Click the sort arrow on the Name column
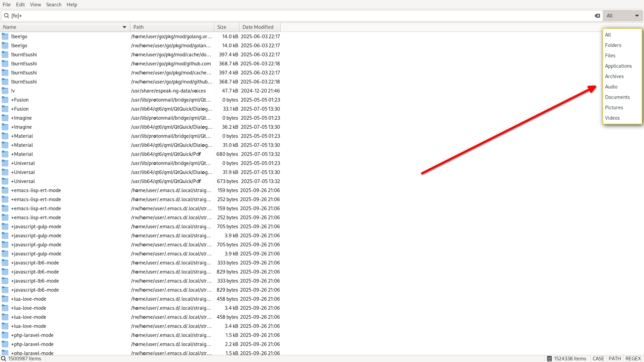Viewport: 644px width, 362px height. 124,27
